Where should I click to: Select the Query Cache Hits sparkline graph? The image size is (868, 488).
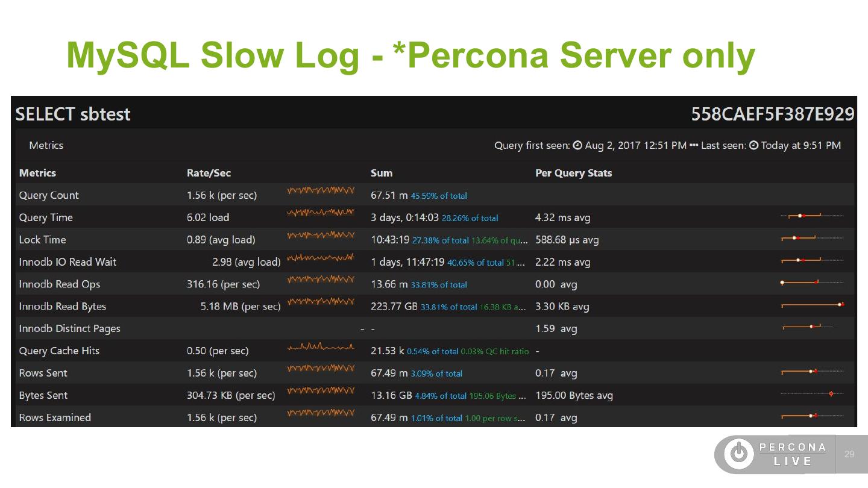[321, 347]
